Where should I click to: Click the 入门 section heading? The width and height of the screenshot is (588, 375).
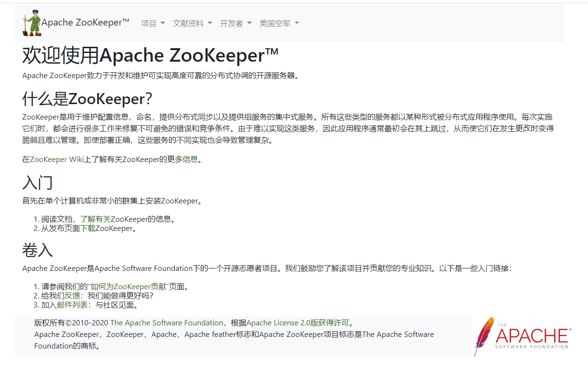[38, 183]
